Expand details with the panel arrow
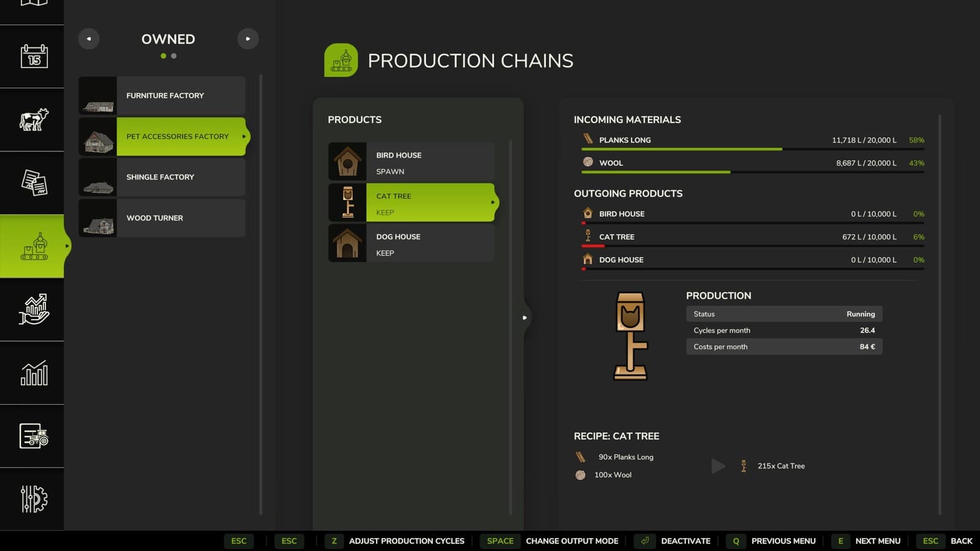This screenshot has width=980, height=551. [x=524, y=317]
